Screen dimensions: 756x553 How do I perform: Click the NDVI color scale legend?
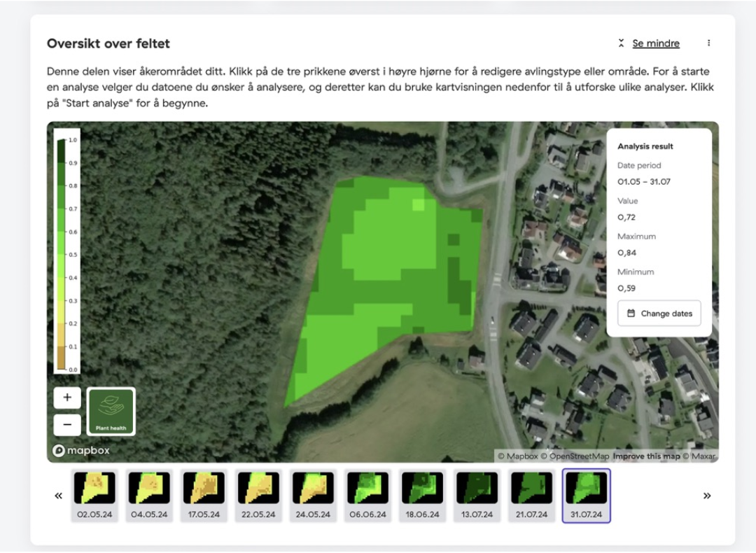67,253
